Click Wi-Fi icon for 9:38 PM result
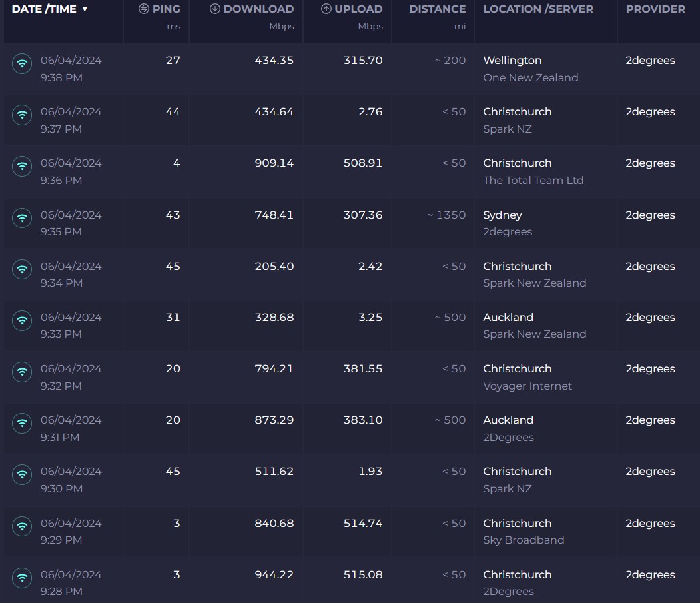 [22, 63]
